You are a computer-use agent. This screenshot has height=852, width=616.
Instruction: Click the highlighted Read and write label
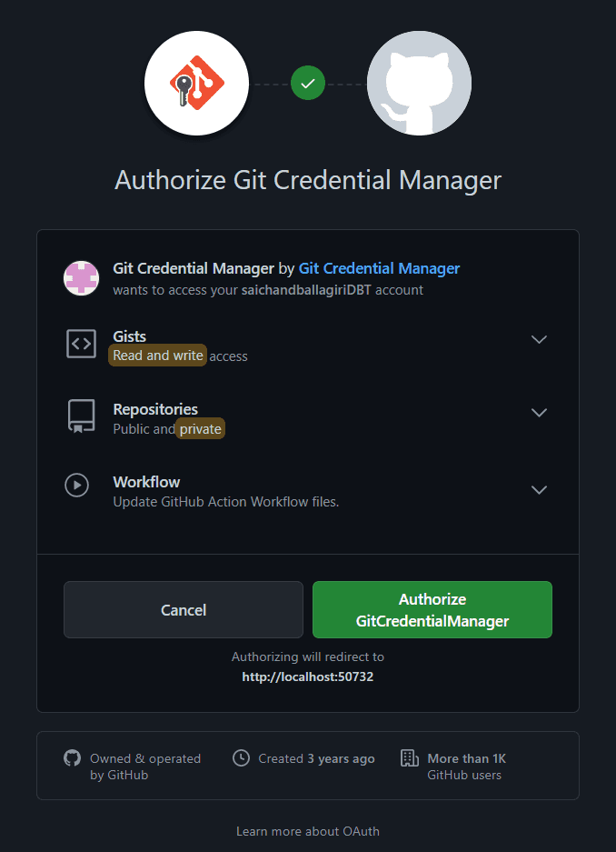pos(158,356)
